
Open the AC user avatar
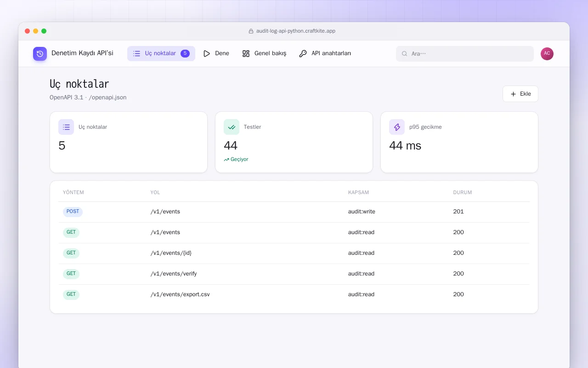tap(547, 54)
